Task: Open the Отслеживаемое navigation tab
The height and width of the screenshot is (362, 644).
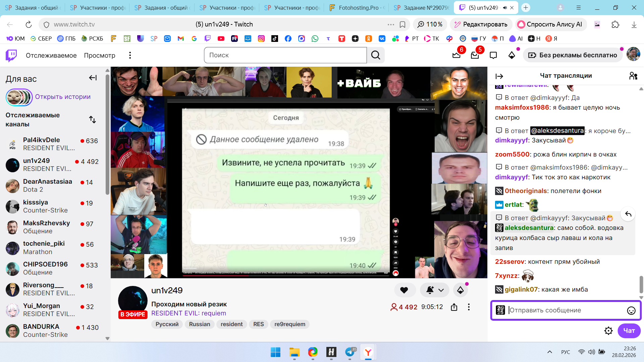Action: [x=51, y=55]
